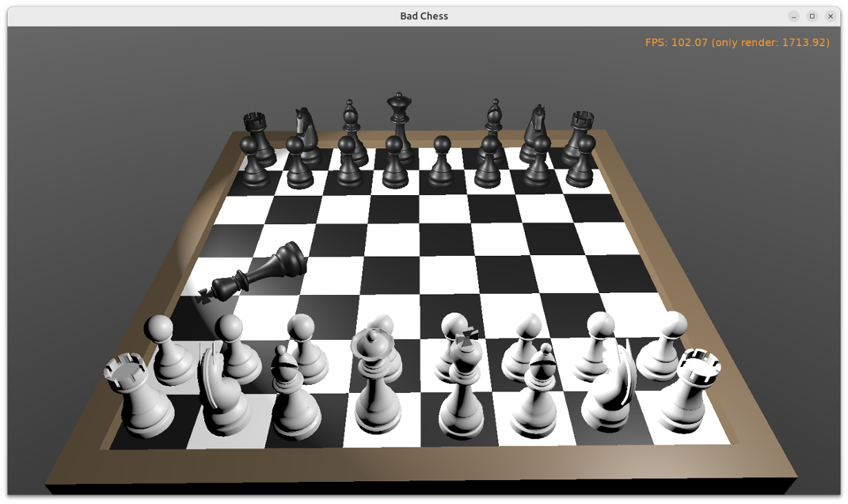Choose the white pawn on g2

[595, 346]
